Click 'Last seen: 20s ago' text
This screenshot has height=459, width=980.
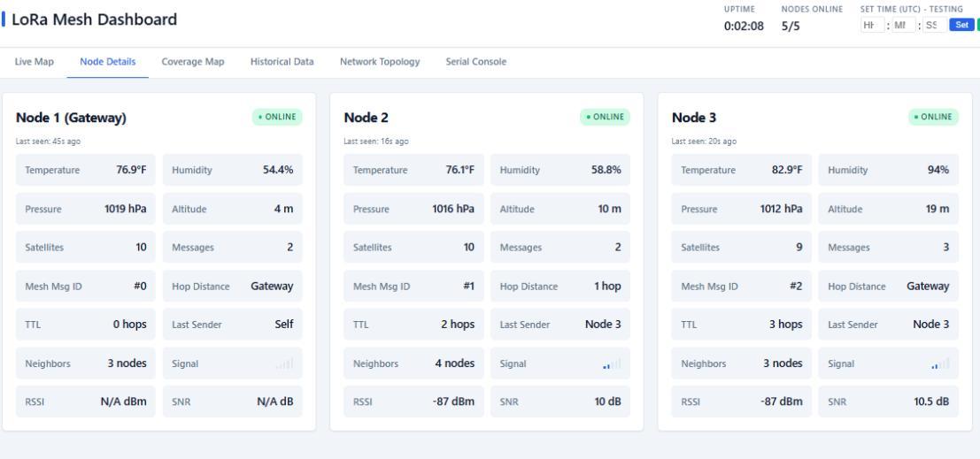704,142
